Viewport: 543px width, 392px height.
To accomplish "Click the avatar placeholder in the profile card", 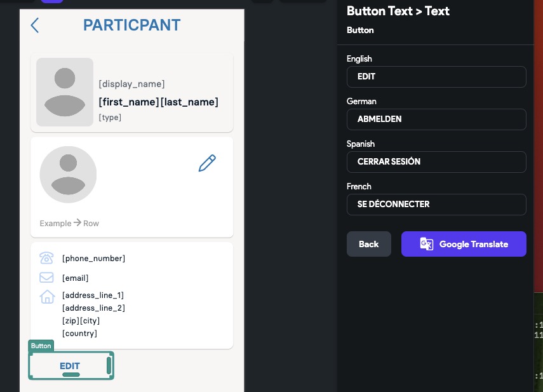I will 64,92.
